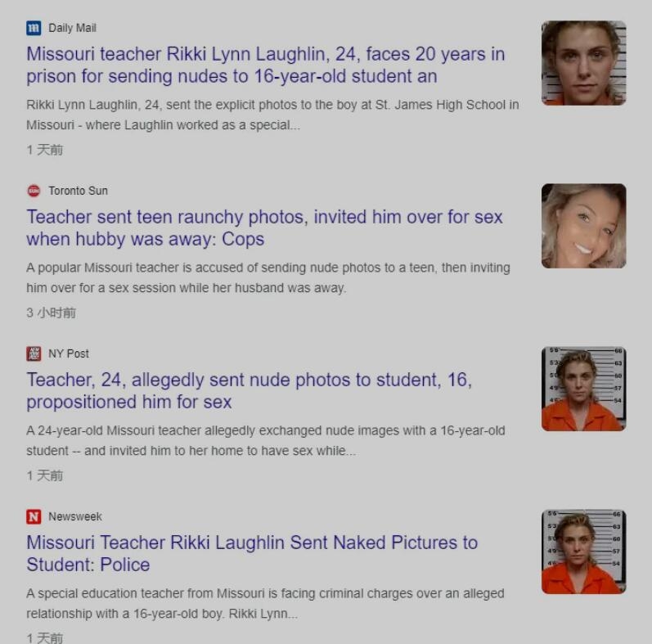The width and height of the screenshot is (652, 644).
Task: Open the Newsweek source label
Action: point(75,516)
